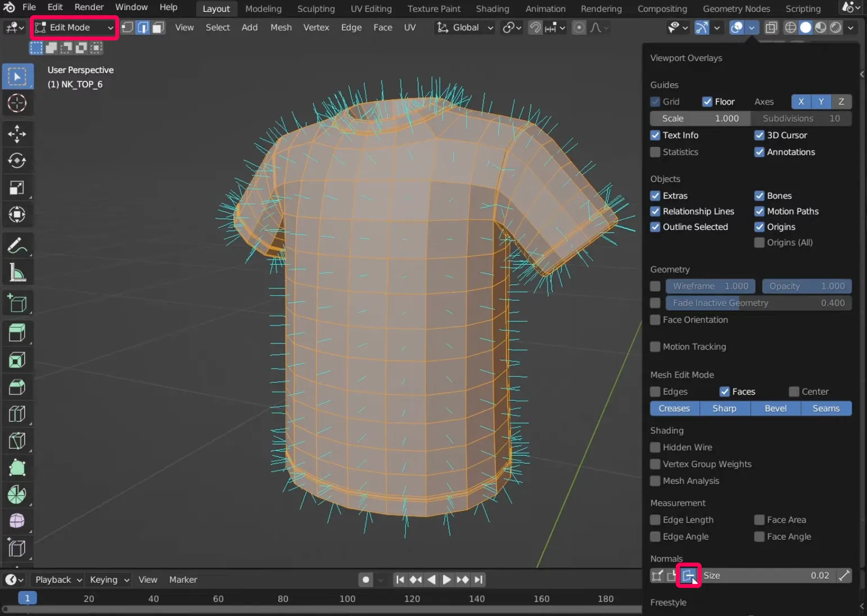Uncheck the Floor checkbox
Image resolution: width=867 pixels, height=616 pixels.
click(x=707, y=102)
